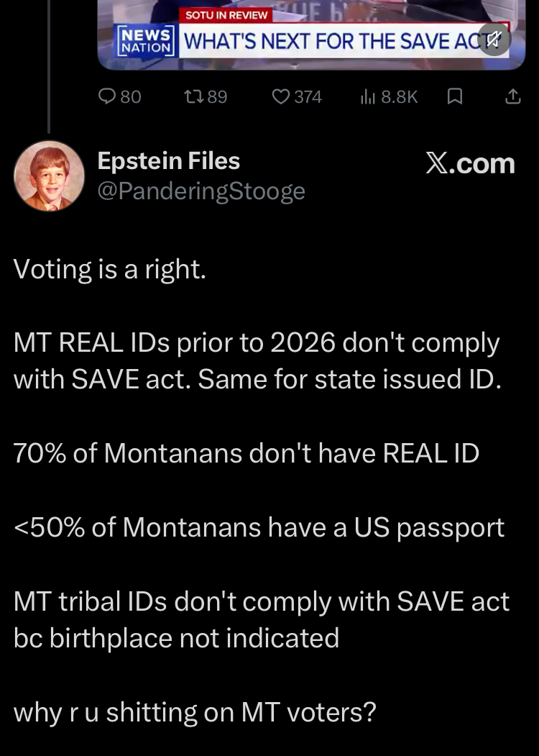Viewport: 539px width, 756px height.
Task: Click the 374 likes count
Action: click(308, 96)
